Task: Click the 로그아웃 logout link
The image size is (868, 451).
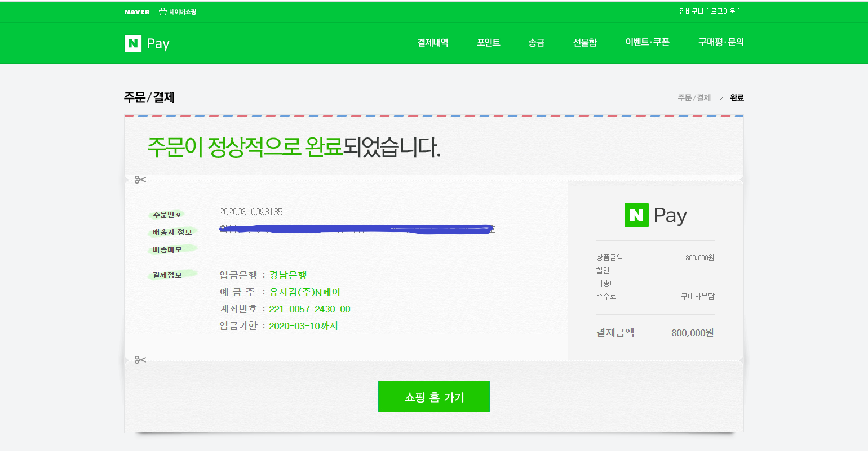Action: pos(723,11)
